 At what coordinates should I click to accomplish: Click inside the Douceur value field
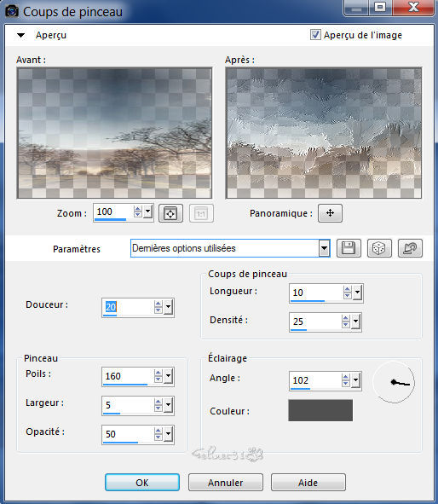128,307
